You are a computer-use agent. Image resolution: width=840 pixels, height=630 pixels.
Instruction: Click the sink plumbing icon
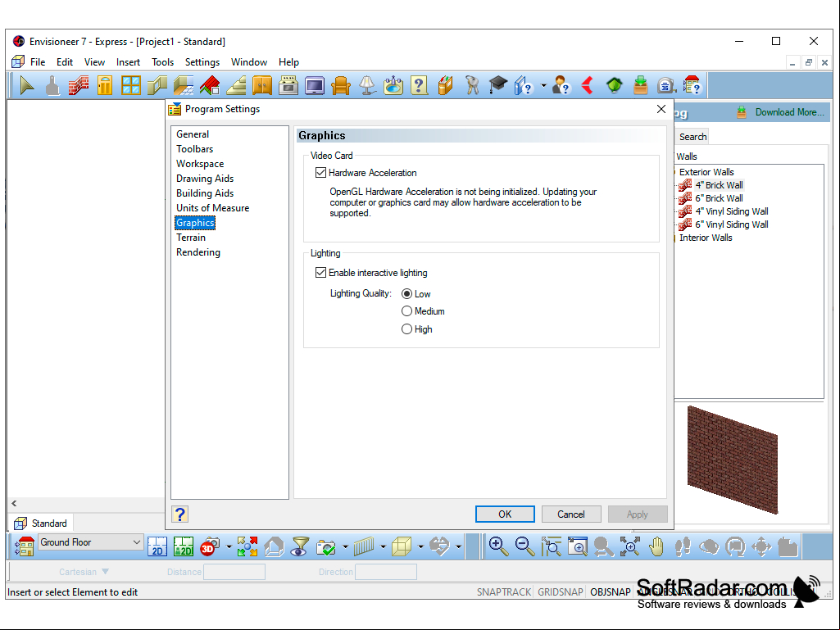coord(393,85)
